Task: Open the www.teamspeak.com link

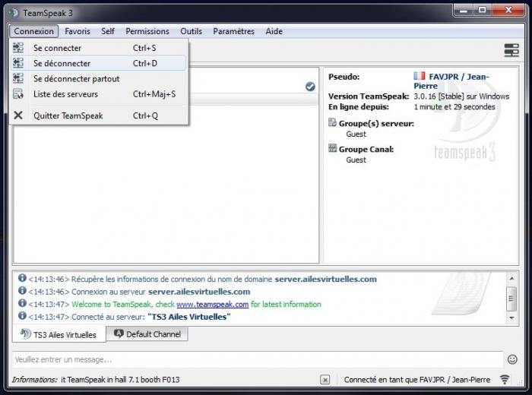Action: (212, 305)
